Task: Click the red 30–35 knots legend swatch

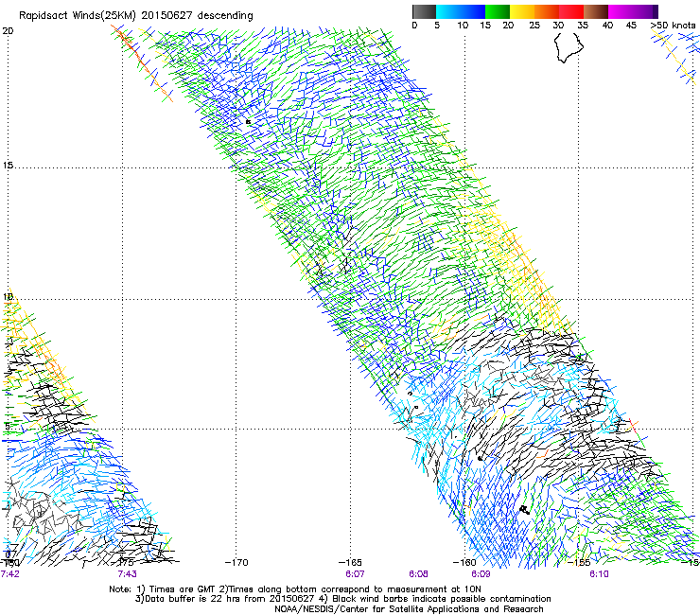Action: 571,11
